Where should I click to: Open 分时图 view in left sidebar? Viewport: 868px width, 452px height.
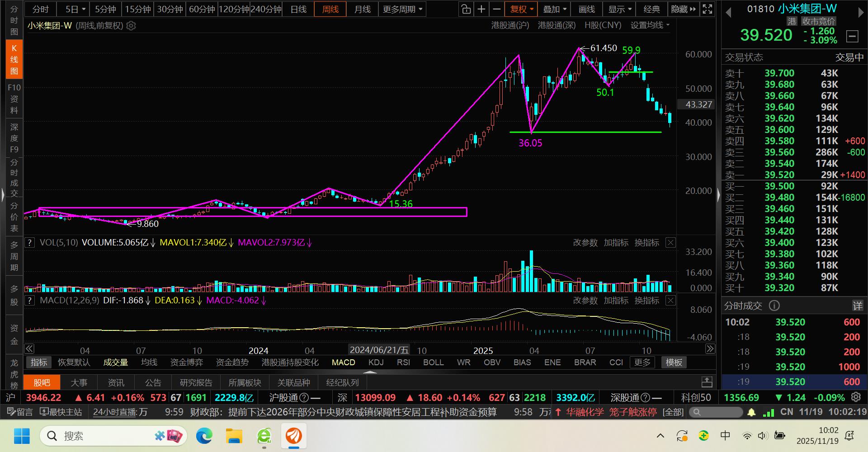[x=14, y=20]
